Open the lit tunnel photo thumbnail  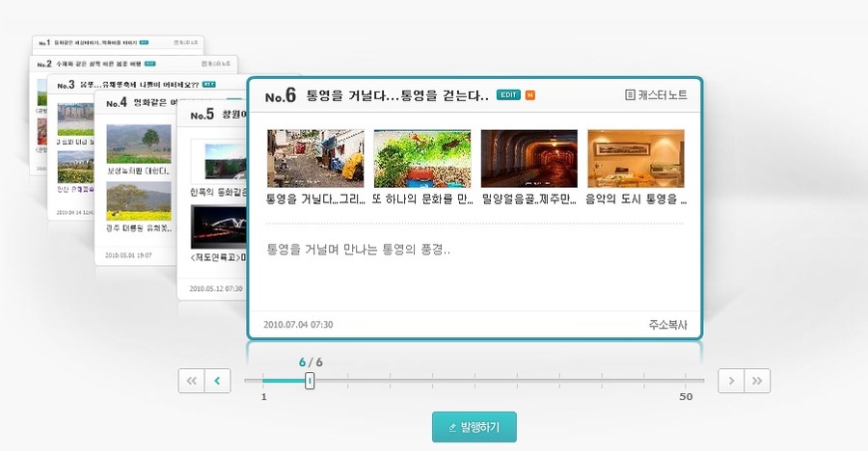coord(529,158)
